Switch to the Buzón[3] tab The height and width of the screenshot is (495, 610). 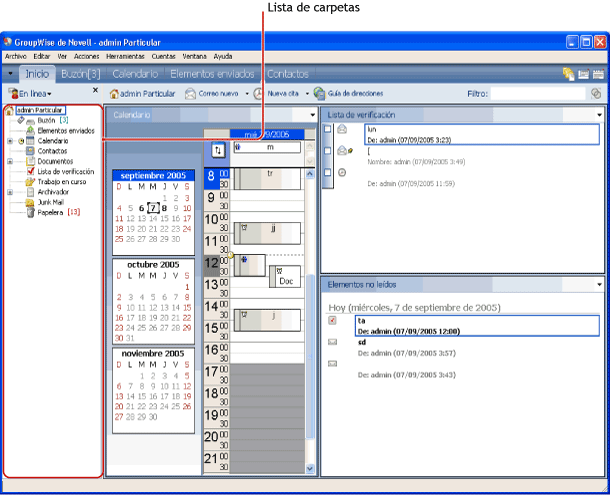[81, 74]
